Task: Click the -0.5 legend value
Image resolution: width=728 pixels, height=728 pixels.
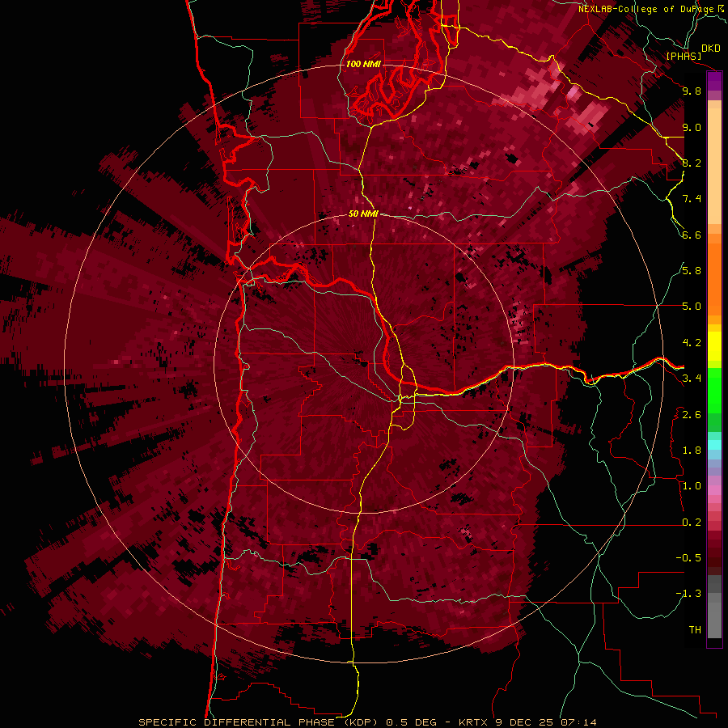Action: 688,558
